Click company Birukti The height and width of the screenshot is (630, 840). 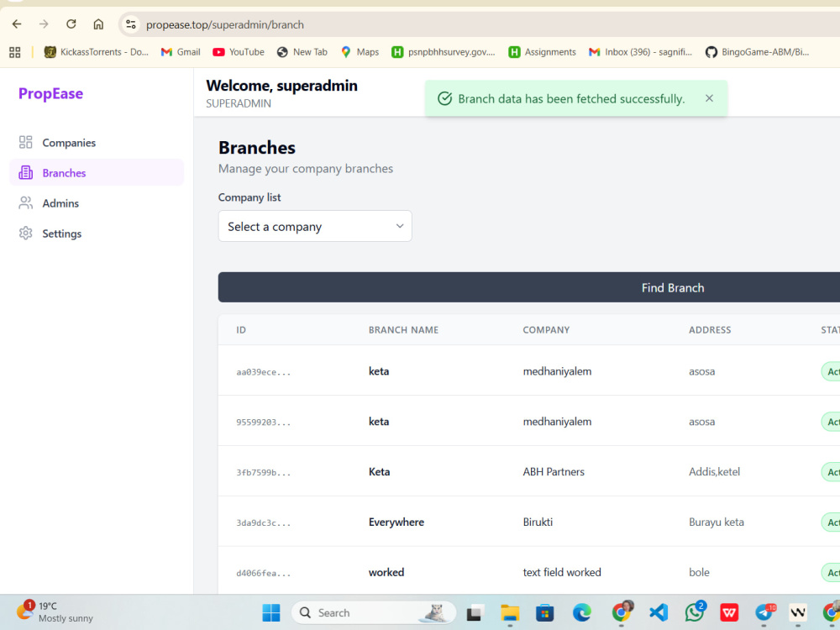(x=538, y=522)
